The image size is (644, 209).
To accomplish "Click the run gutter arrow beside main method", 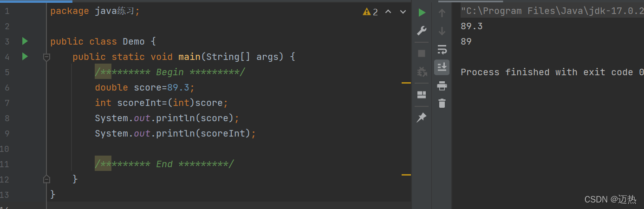I will pyautogui.click(x=25, y=57).
